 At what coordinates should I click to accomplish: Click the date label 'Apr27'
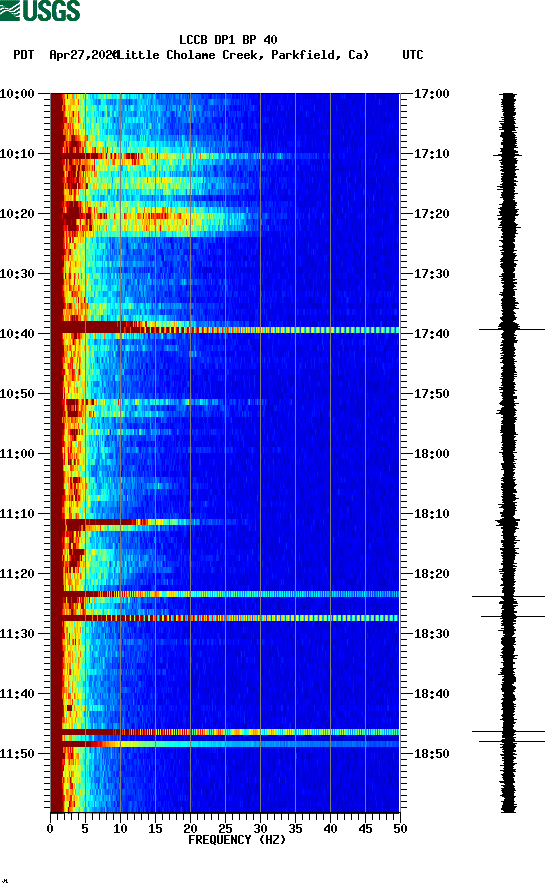pos(67,55)
